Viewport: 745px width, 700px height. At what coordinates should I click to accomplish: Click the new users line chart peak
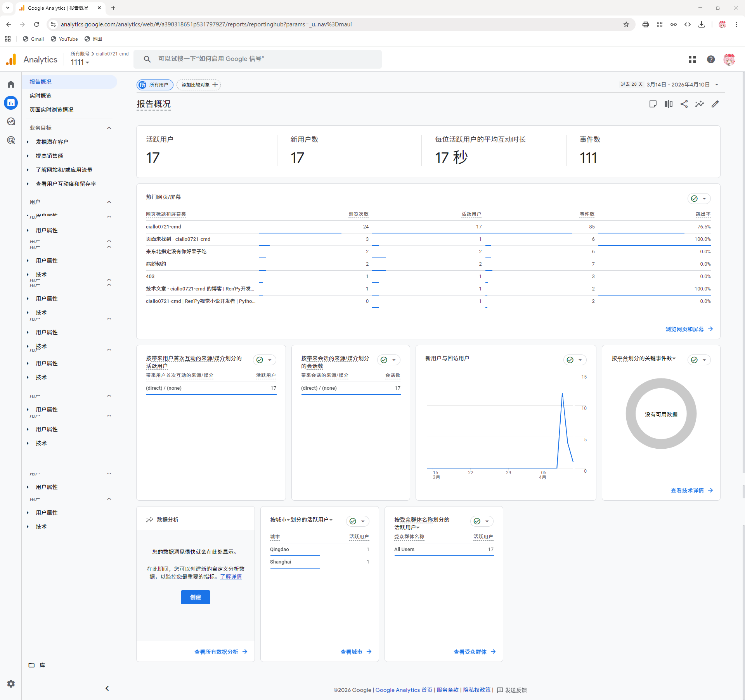point(562,394)
